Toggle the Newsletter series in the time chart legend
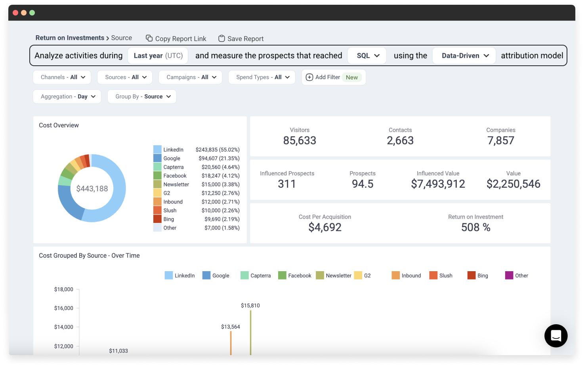 (320, 275)
